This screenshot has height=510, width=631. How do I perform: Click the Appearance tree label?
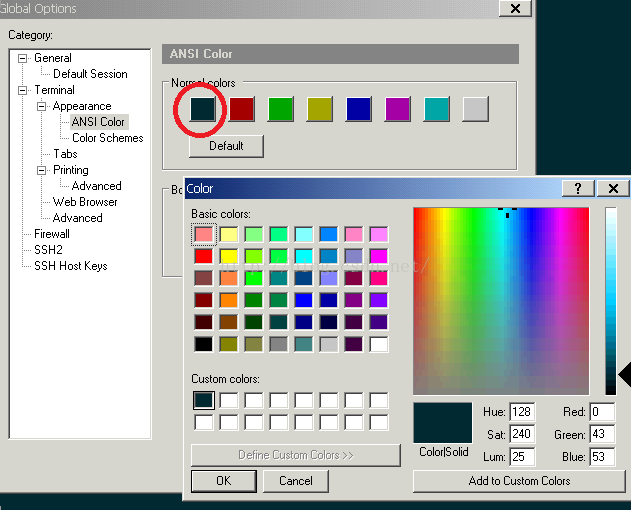tap(82, 106)
